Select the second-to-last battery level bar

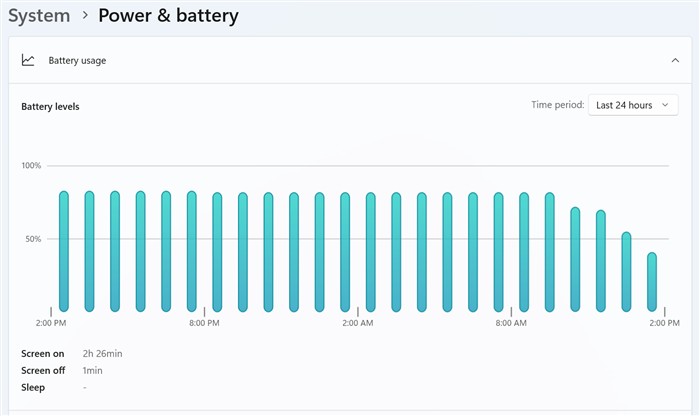626,271
